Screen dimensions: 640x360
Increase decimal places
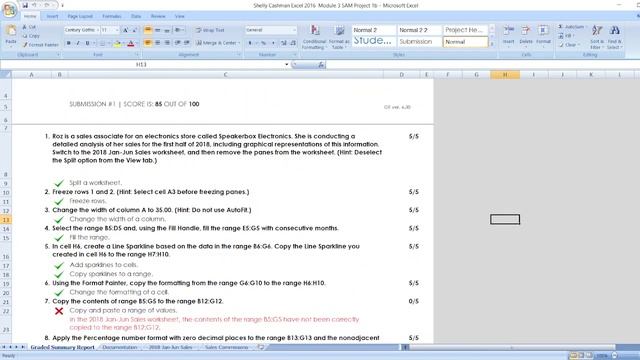(x=284, y=43)
